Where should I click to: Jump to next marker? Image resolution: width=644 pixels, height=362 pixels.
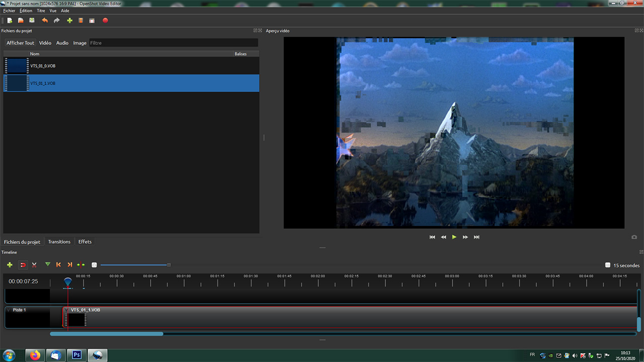[70, 264]
